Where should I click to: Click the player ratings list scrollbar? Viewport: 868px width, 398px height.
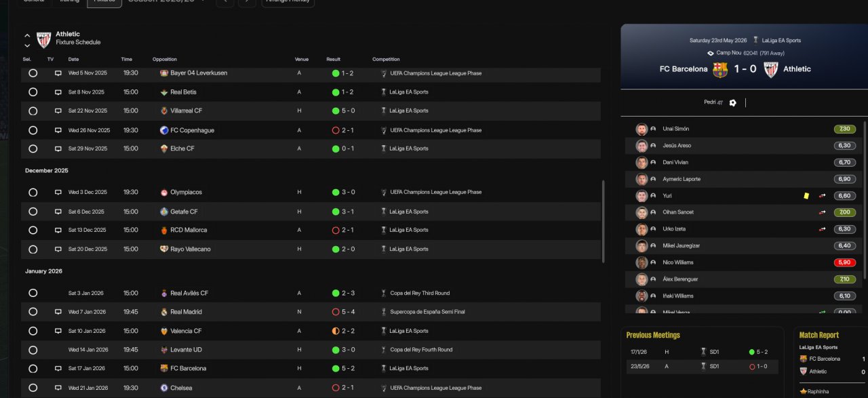865,200
